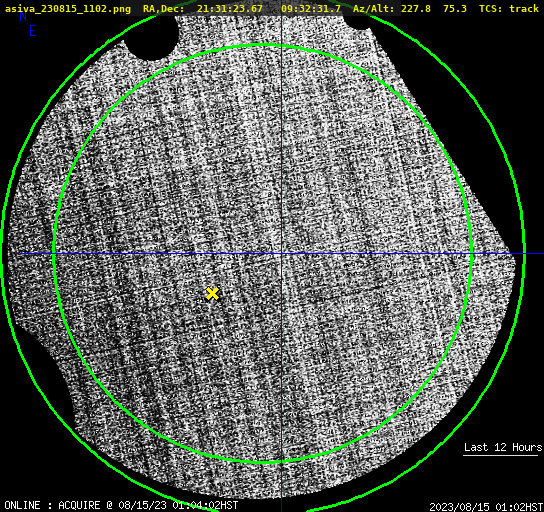544x512 pixels.
Task: Click the RA value 21:31:23.67
Action: [230, 9]
